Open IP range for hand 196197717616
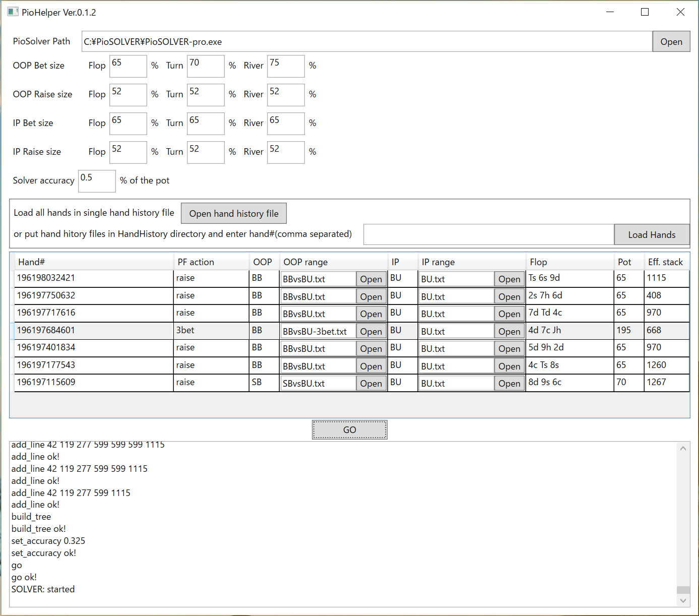 (x=510, y=314)
